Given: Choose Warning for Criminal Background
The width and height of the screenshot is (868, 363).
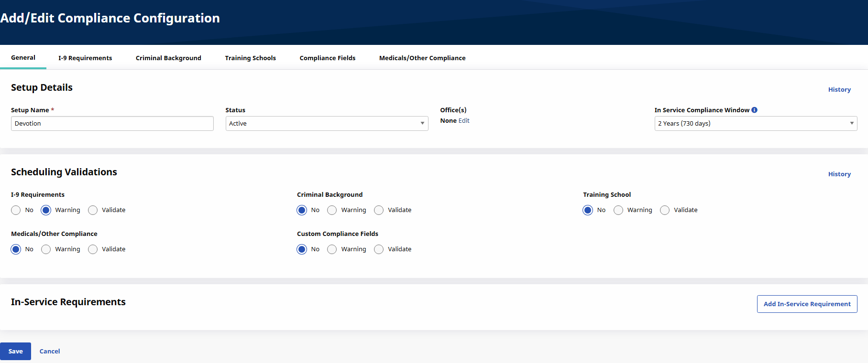Looking at the screenshot, I should pyautogui.click(x=332, y=210).
